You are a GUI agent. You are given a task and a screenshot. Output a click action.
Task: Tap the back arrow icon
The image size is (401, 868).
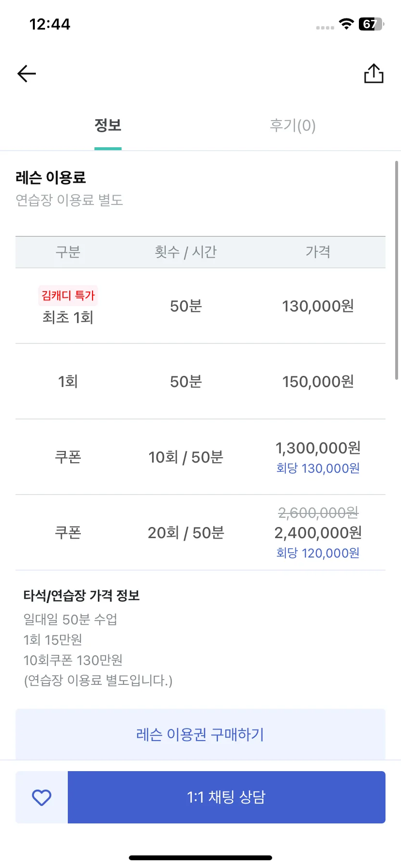point(27,74)
